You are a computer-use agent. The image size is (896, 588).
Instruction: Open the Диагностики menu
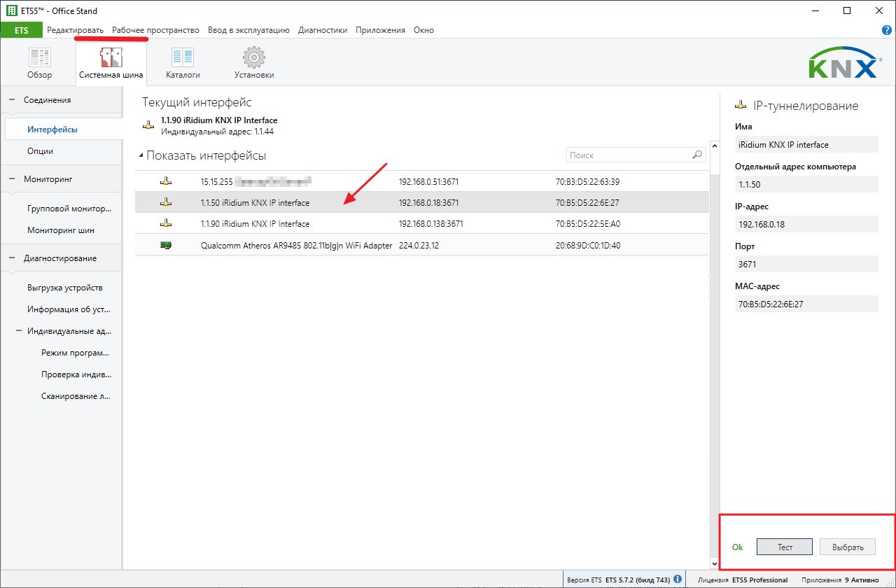click(x=322, y=30)
